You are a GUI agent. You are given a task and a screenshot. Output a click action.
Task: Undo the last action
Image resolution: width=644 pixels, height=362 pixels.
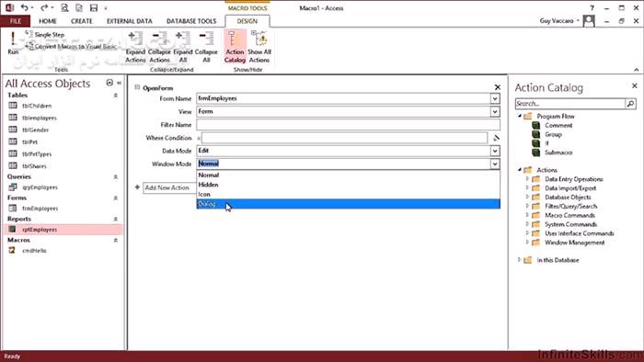25,7
